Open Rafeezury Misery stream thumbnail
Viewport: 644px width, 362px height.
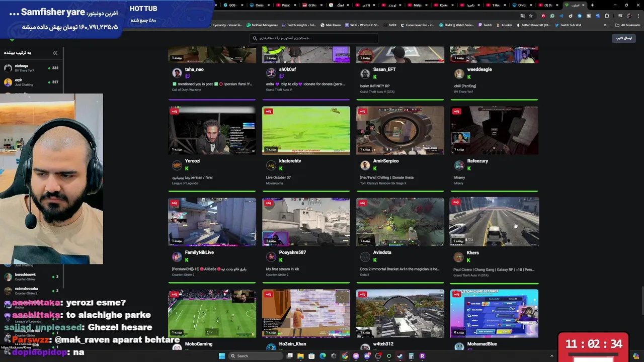point(494,130)
